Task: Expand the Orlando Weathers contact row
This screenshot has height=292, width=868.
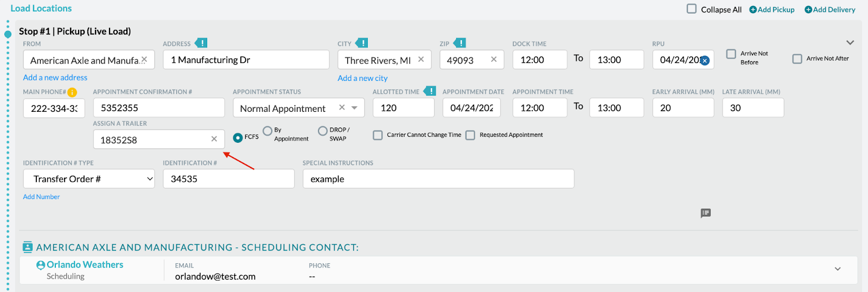Action: [838, 269]
